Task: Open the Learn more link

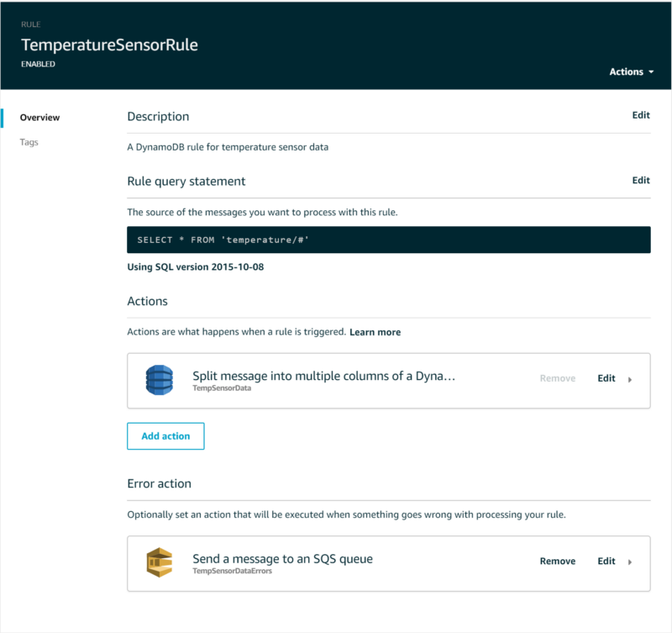Action: [375, 332]
